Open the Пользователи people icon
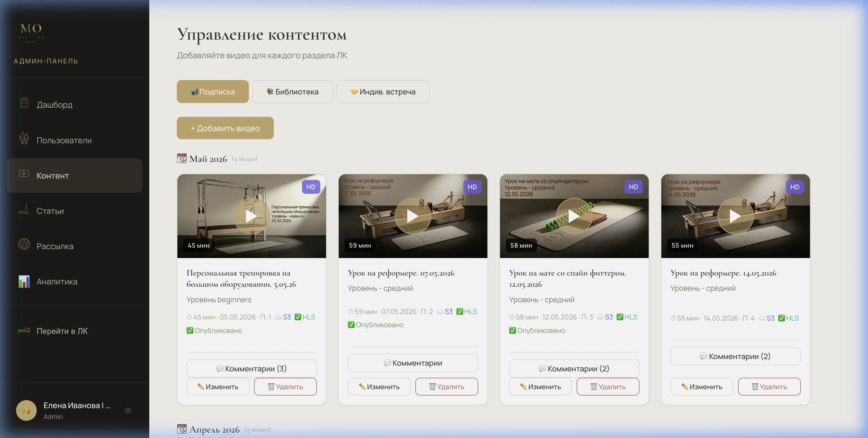Image resolution: width=868 pixels, height=438 pixels. [x=24, y=138]
